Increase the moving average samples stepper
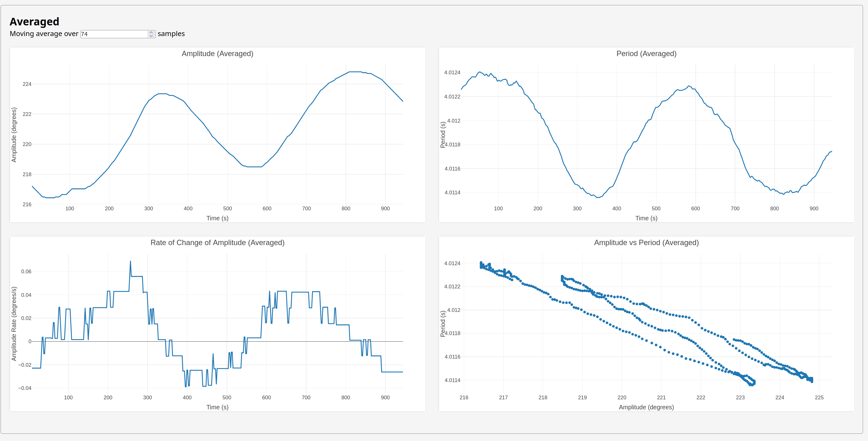Screen dimensions: 868x441 (151, 32)
